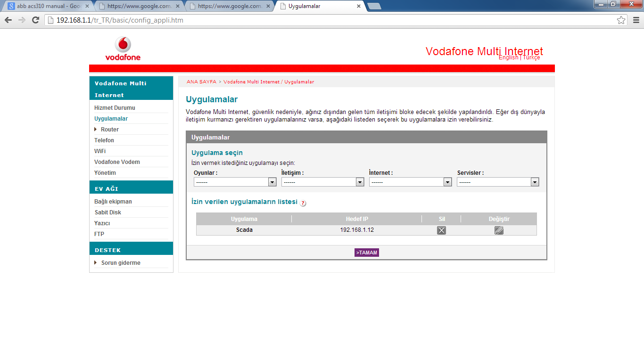Open Chrome menu icon

[636, 20]
